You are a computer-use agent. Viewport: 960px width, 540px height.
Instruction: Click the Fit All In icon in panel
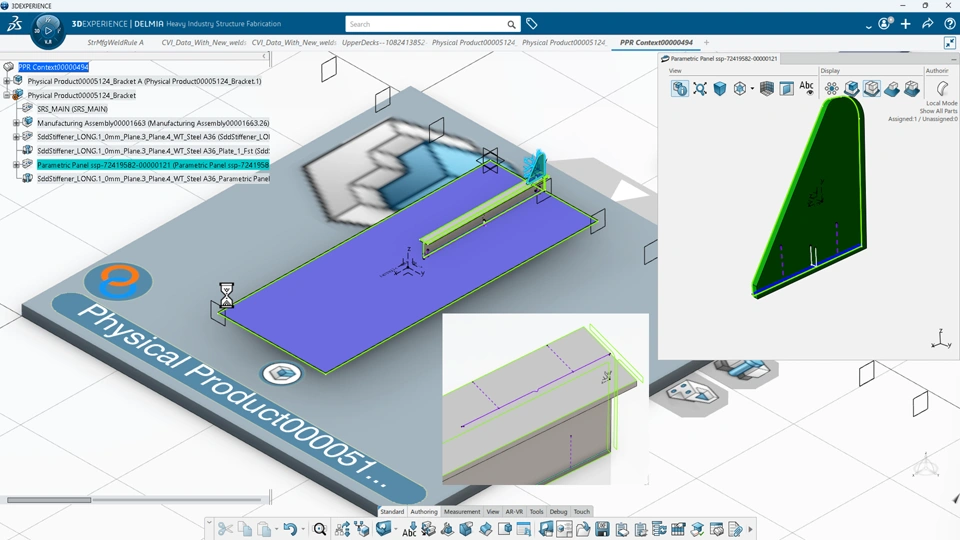tap(700, 89)
